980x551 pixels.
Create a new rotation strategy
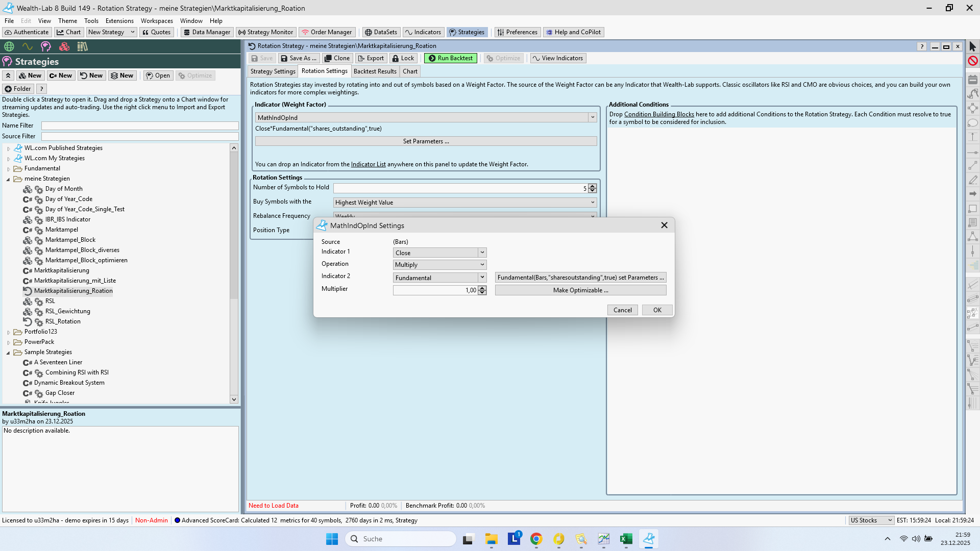[91, 76]
